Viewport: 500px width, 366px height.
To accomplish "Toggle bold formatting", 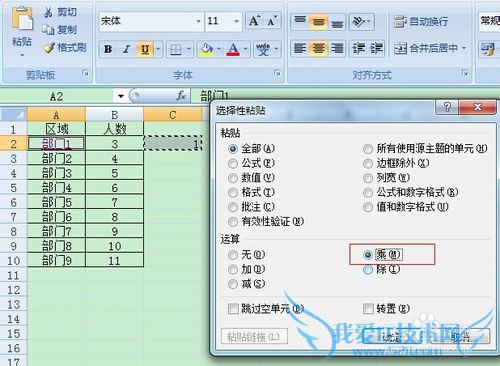I will click(x=108, y=49).
